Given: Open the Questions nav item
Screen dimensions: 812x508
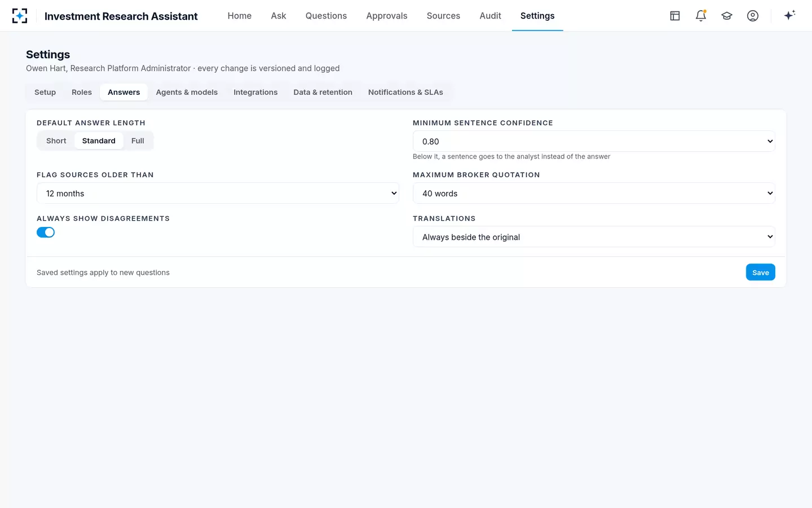Looking at the screenshot, I should (x=326, y=16).
